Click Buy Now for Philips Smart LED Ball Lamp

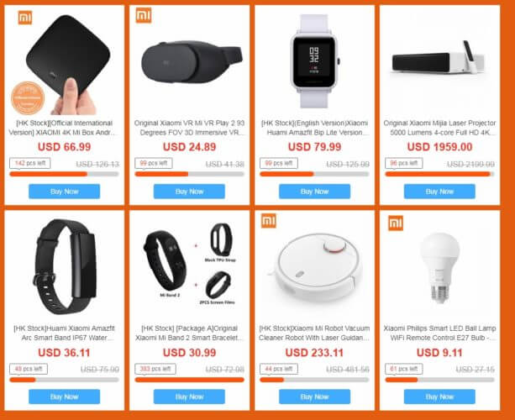439,396
